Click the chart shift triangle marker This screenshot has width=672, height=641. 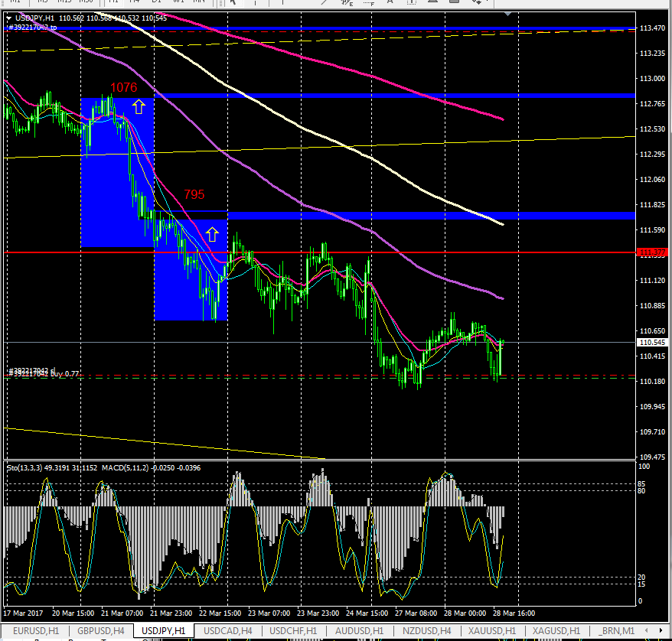(x=508, y=14)
